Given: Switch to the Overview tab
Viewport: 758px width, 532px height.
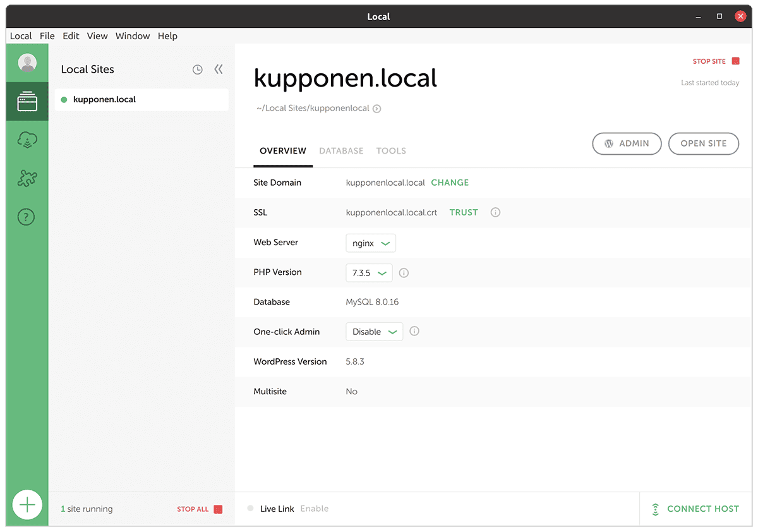Looking at the screenshot, I should (283, 151).
